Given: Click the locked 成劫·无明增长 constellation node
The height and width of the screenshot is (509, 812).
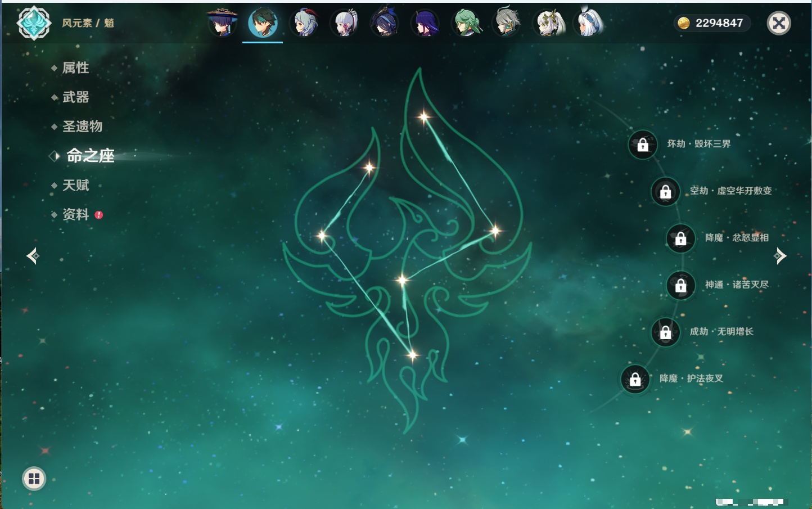Looking at the screenshot, I should click(666, 332).
